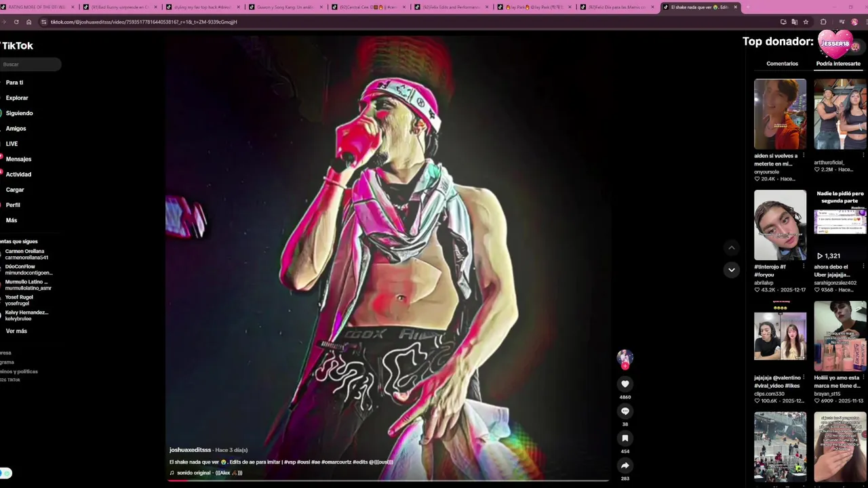Image resolution: width=868 pixels, height=488 pixels.
Task: Follow joshuaxeditsss via the avatar plus button
Action: pyautogui.click(x=625, y=366)
